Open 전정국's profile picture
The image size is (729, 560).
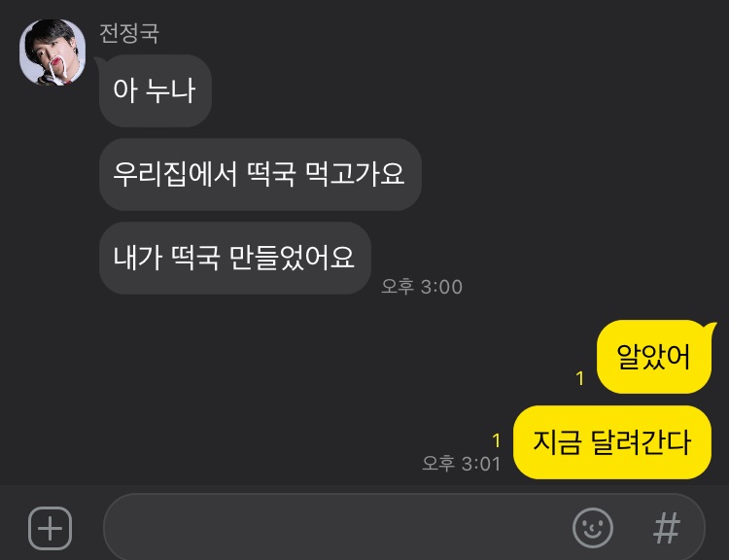tap(52, 52)
